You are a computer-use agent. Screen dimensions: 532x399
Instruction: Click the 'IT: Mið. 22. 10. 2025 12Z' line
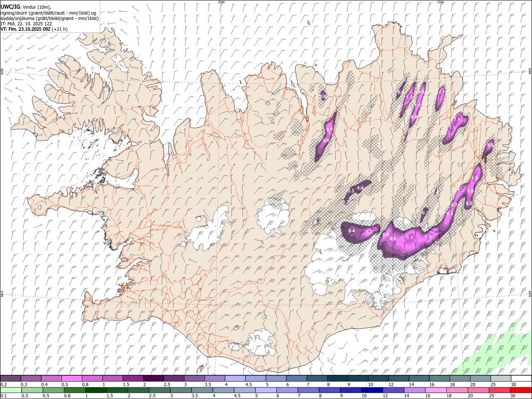(26, 24)
